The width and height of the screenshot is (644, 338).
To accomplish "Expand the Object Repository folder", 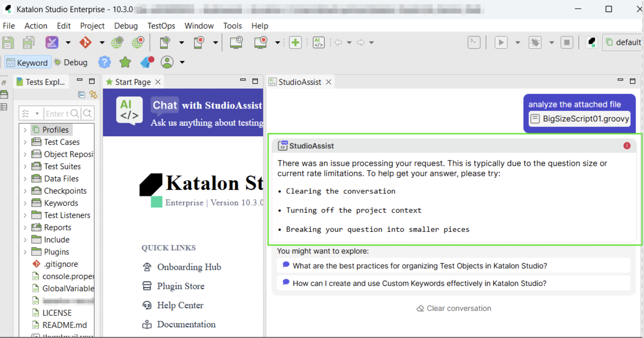I will click(x=25, y=154).
